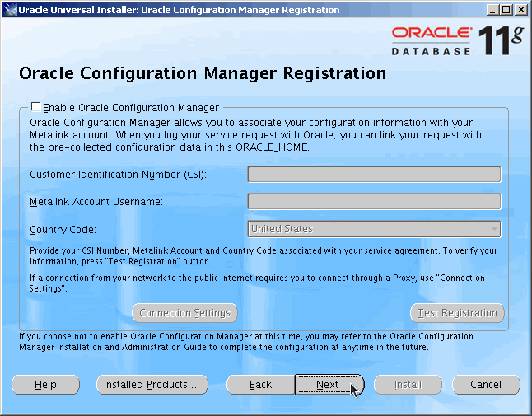Click the Oracle Database logo
532x416 pixels.
431,40
